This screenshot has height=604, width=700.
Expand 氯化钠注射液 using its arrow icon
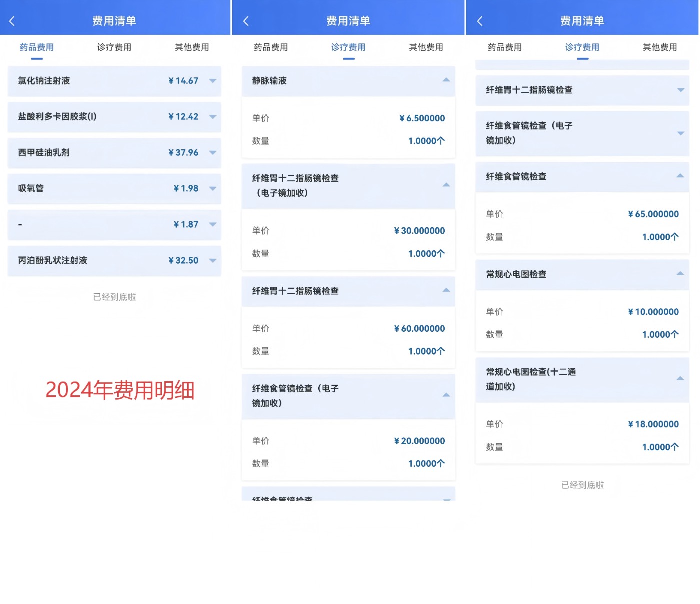pos(213,81)
